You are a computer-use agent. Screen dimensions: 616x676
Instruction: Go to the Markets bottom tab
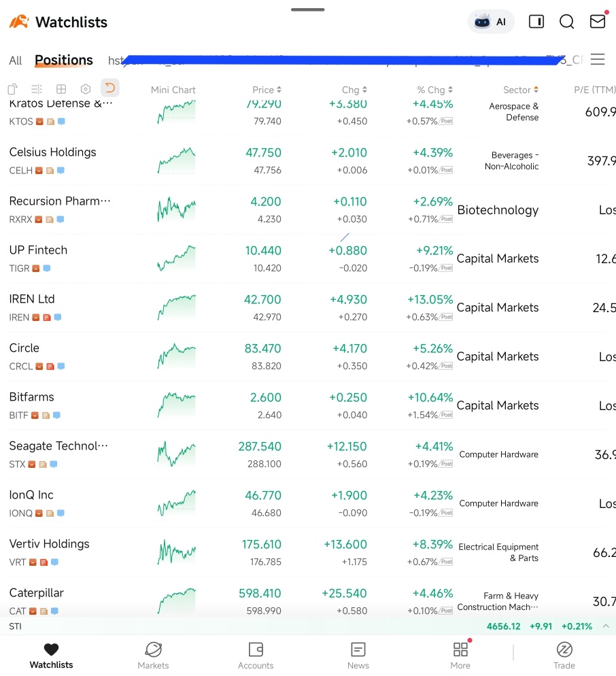153,656
